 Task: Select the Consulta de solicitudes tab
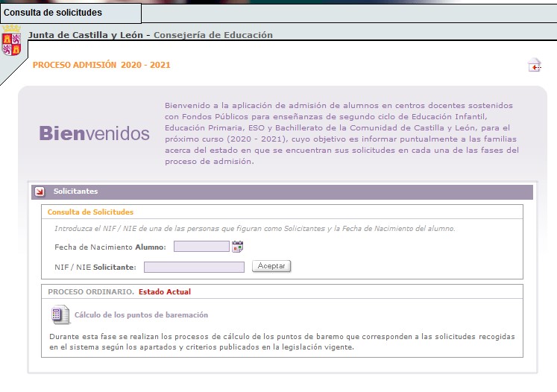tap(70, 13)
